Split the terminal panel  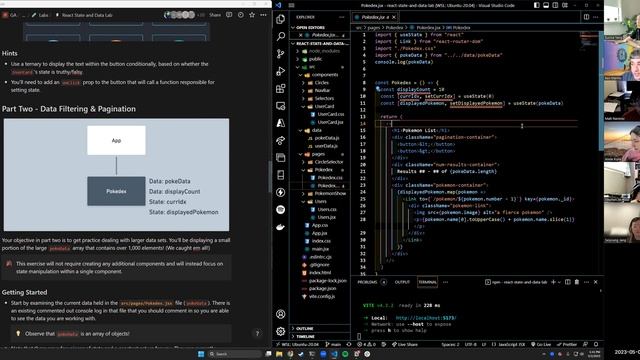tap(568, 282)
